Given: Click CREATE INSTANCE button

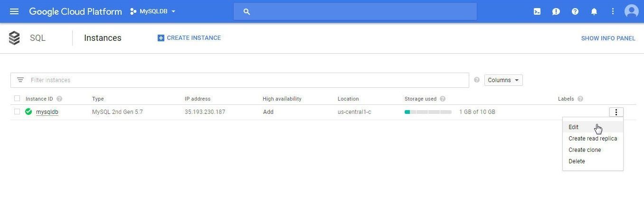Looking at the screenshot, I should [x=189, y=38].
